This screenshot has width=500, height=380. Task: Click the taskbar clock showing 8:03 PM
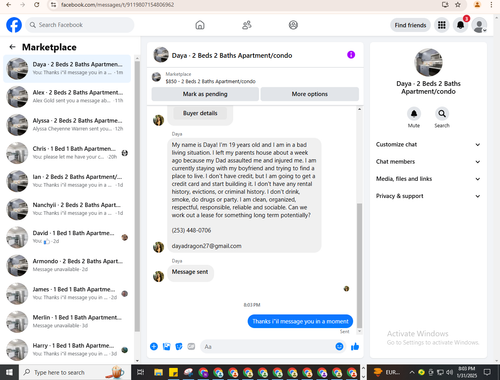tap(467, 372)
